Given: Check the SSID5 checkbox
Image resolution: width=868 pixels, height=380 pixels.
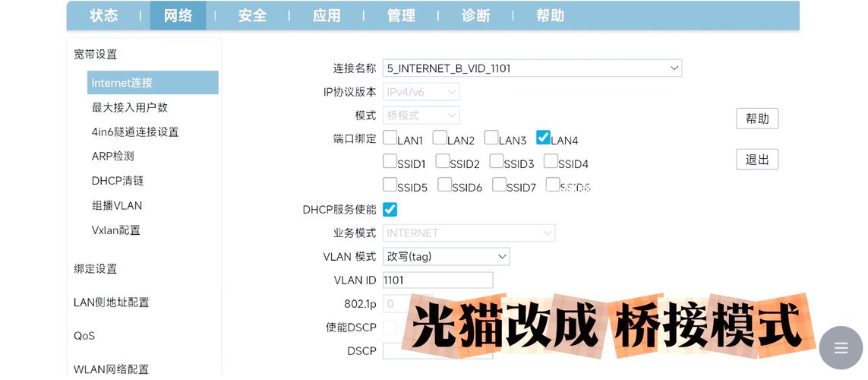Looking at the screenshot, I should coord(390,185).
